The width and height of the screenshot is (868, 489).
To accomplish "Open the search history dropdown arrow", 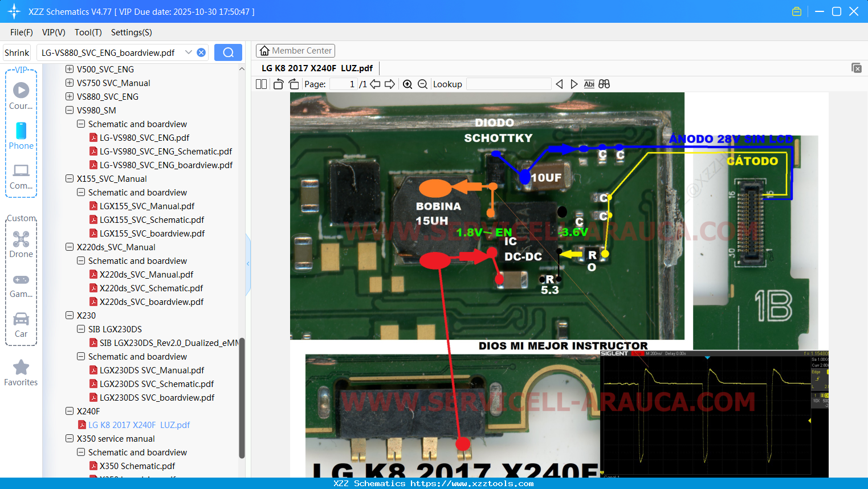I will pyautogui.click(x=188, y=52).
